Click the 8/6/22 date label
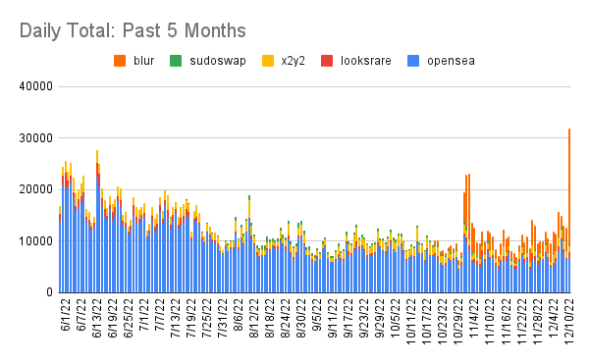The image size is (589, 364). point(239,315)
